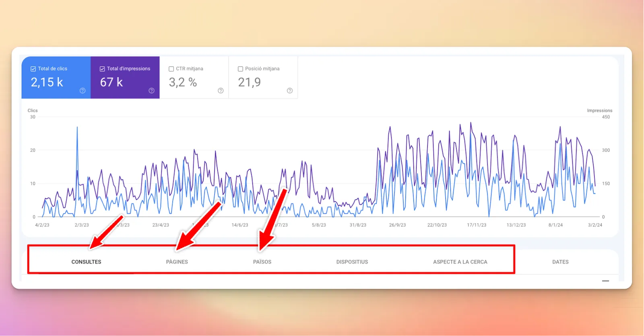
Task: Click the 2,15 k clicks value
Action: [x=47, y=82]
